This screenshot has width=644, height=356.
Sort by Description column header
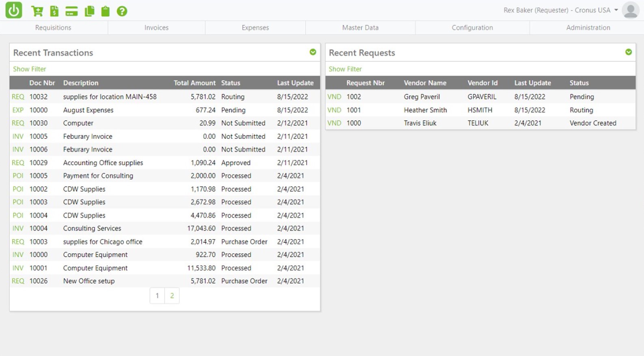click(x=81, y=83)
